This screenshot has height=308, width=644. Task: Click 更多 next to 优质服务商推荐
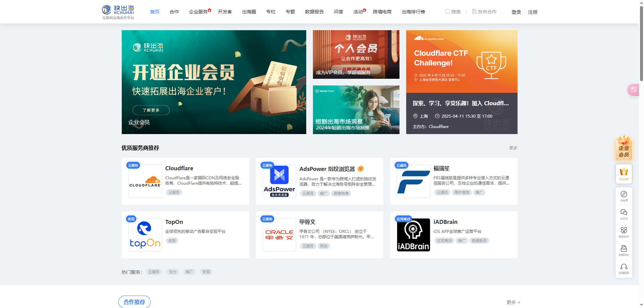513,148
